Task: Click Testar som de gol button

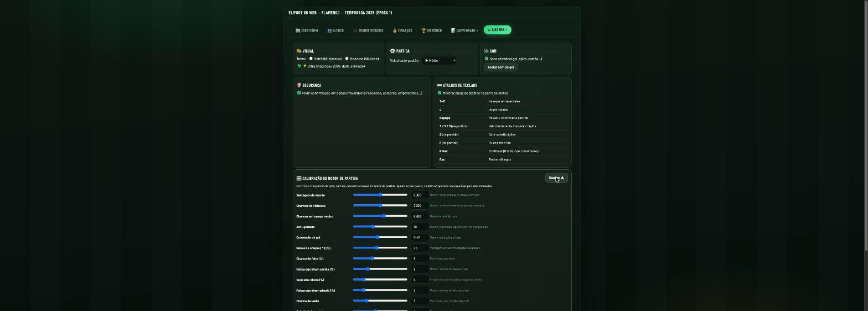Action: coord(500,67)
